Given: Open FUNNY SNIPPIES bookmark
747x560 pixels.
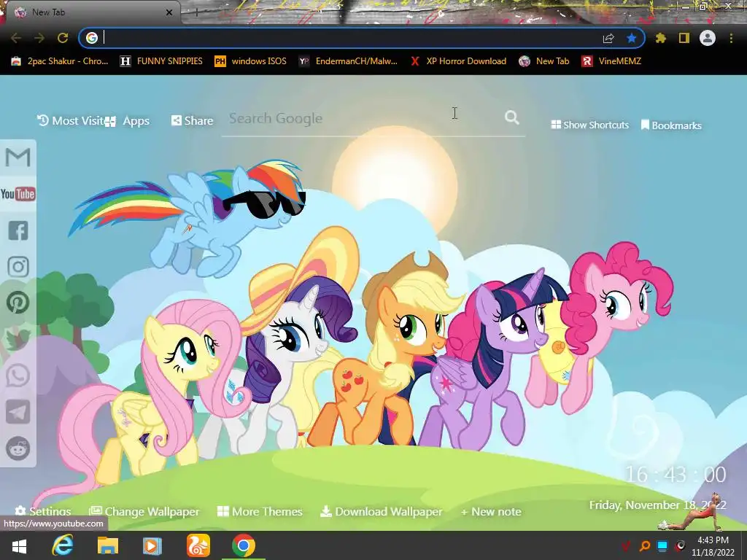Looking at the screenshot, I should (161, 61).
